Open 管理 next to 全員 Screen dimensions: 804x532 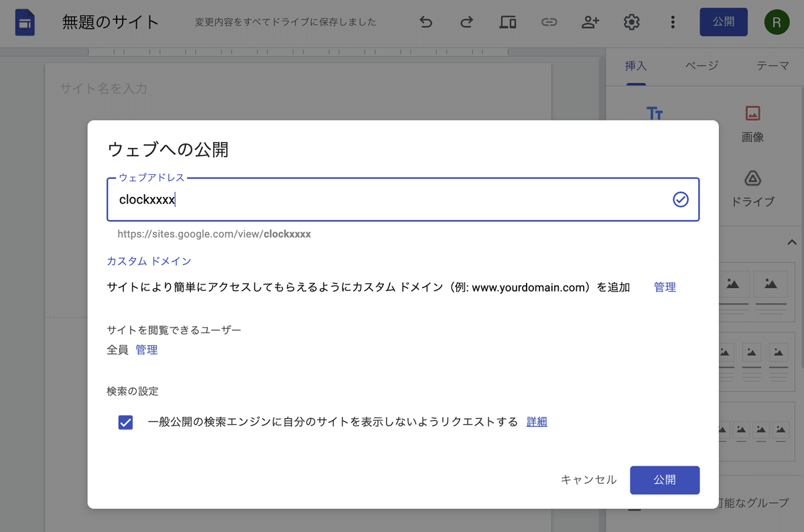pyautogui.click(x=147, y=350)
